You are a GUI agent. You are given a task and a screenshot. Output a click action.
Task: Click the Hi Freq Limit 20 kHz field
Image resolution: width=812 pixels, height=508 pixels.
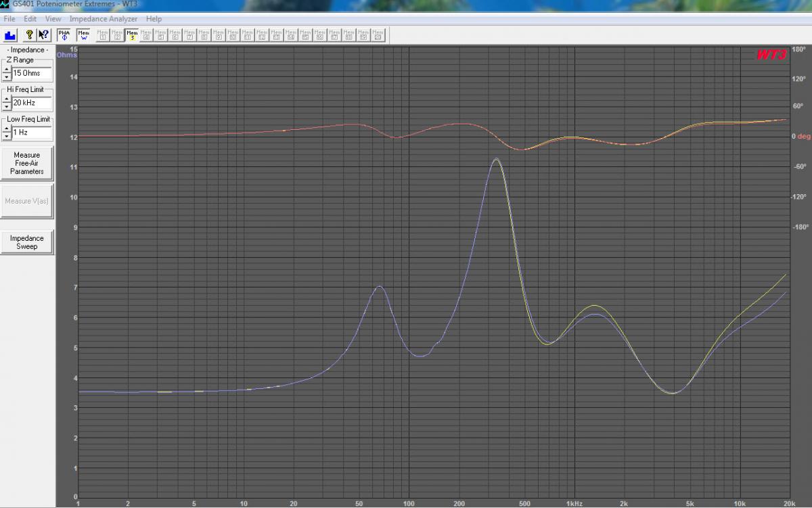tap(32, 103)
